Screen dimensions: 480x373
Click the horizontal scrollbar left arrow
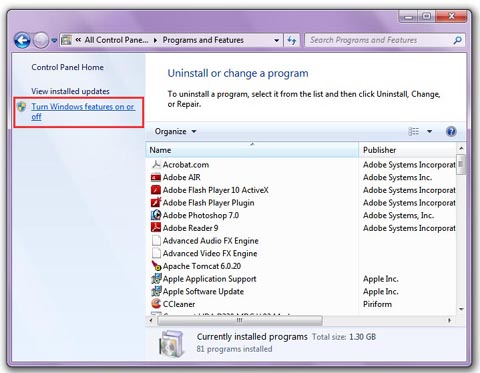pyautogui.click(x=151, y=321)
